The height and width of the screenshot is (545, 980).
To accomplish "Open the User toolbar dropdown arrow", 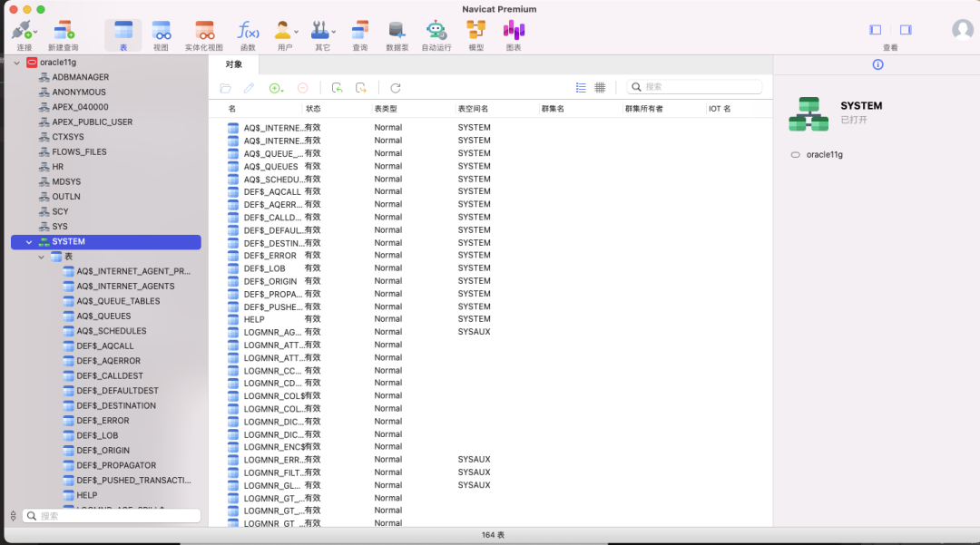I will coord(296,31).
